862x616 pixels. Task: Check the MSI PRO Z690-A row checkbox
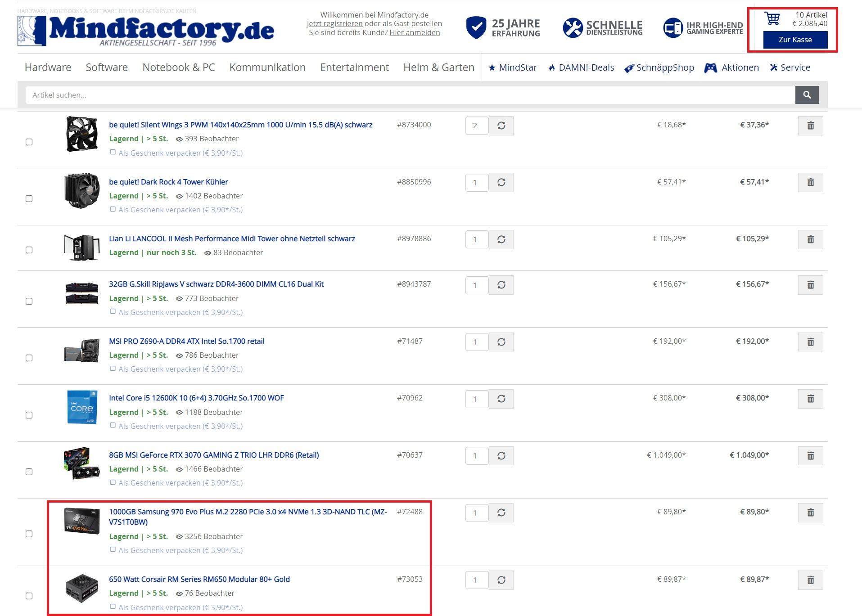[x=29, y=358]
